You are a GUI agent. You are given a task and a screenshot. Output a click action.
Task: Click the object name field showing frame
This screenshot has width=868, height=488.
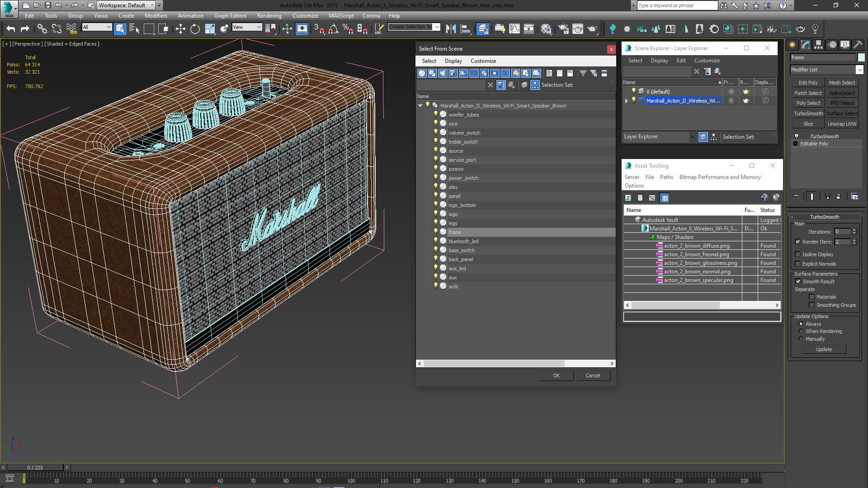(x=823, y=57)
